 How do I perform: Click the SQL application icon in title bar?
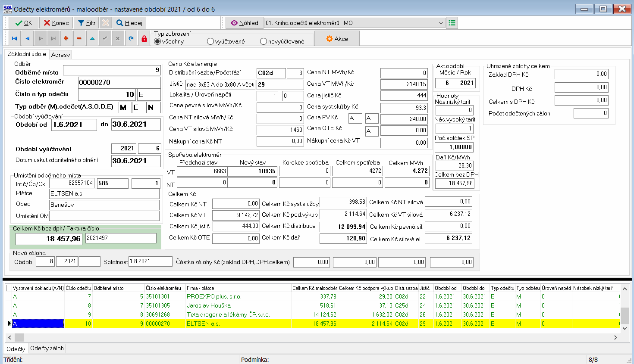pyautogui.click(x=8, y=9)
